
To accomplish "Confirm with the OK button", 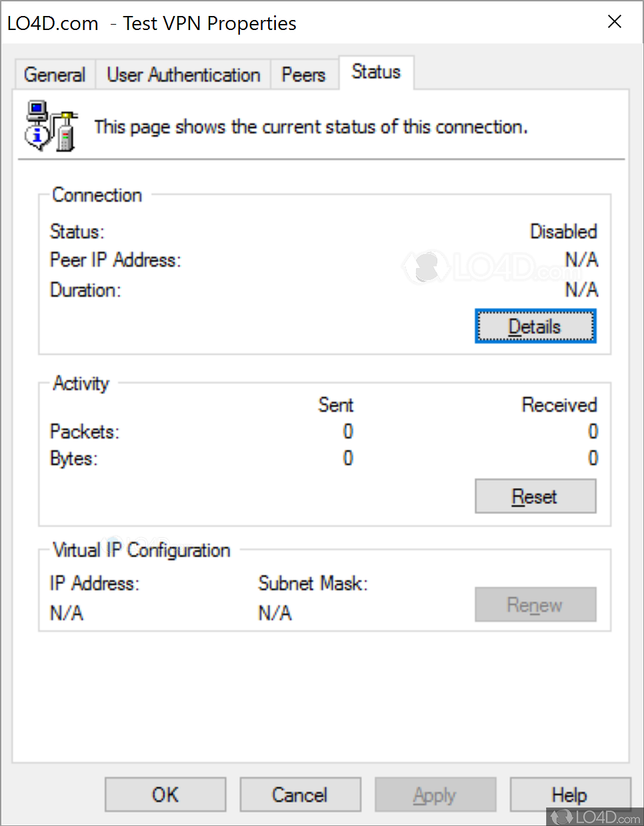I will (165, 795).
